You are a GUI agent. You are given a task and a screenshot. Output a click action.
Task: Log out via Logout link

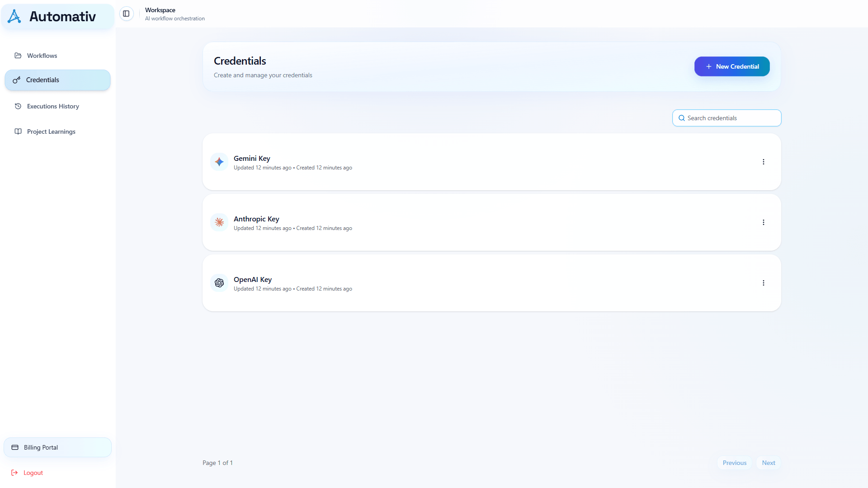click(27, 473)
